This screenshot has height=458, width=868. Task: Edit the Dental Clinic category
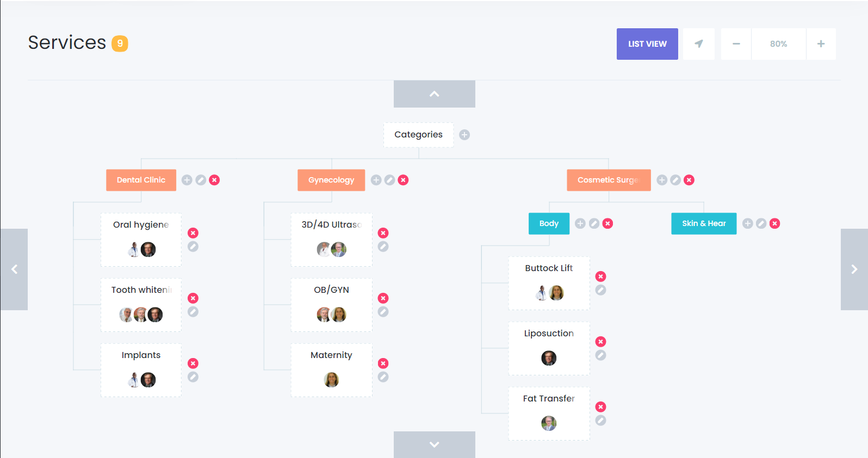(x=201, y=180)
